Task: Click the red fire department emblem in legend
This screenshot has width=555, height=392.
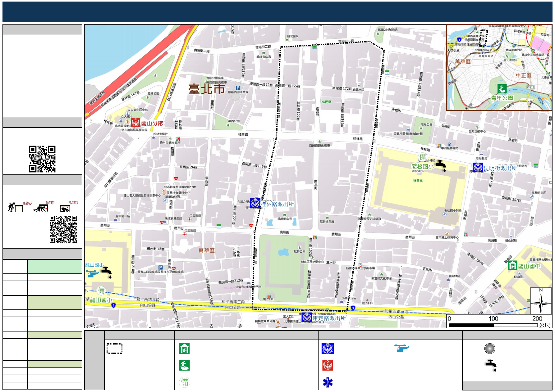Action: tap(328, 365)
